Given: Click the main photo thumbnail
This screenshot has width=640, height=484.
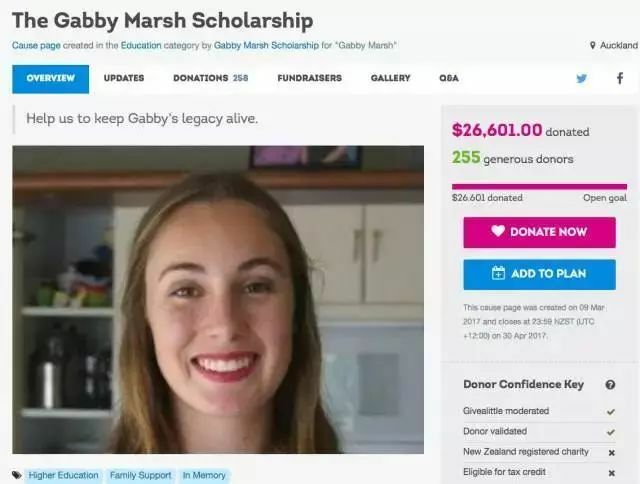Looking at the screenshot, I should pyautogui.click(x=218, y=300).
